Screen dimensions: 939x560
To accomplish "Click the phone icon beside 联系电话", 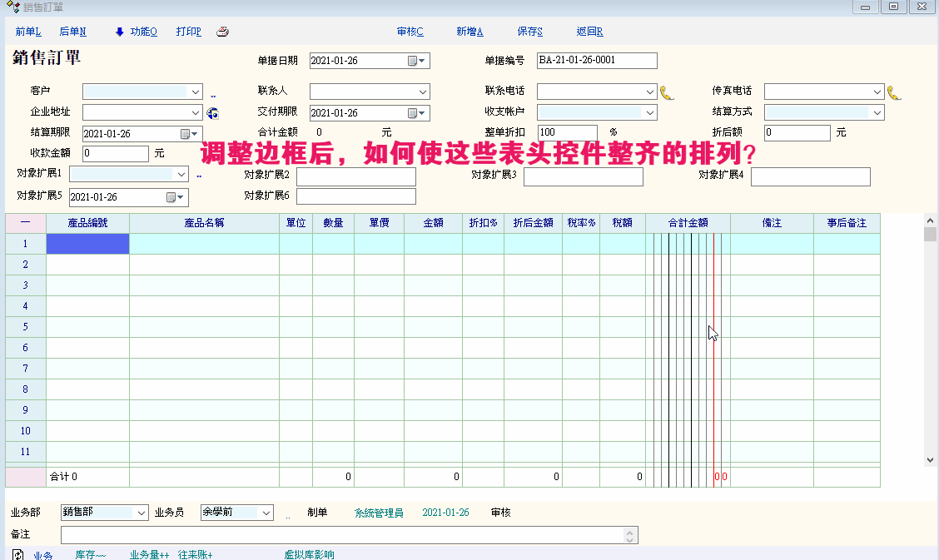I will pos(666,92).
